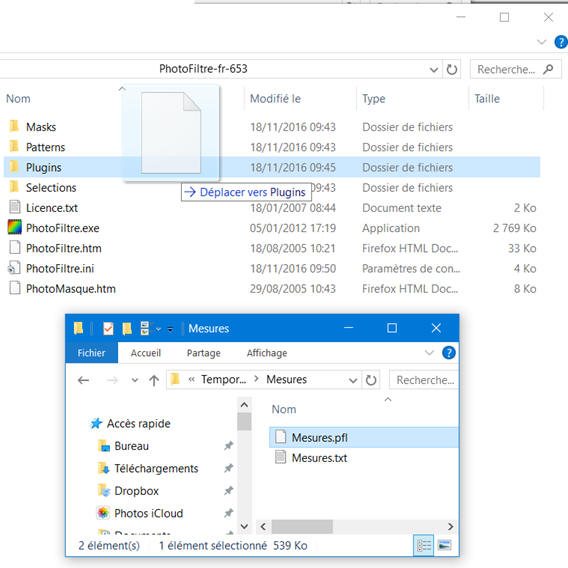
Task: Select the Mesures.pfl file icon
Action: pos(280,437)
